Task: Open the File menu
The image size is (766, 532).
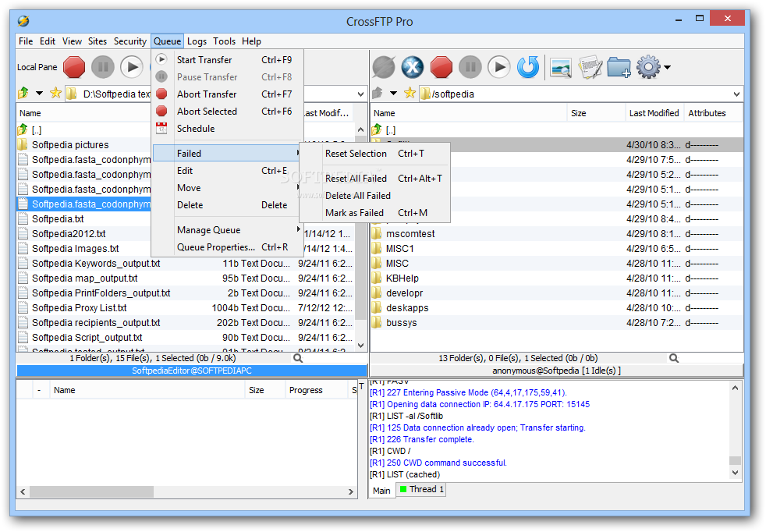Action: click(x=26, y=41)
